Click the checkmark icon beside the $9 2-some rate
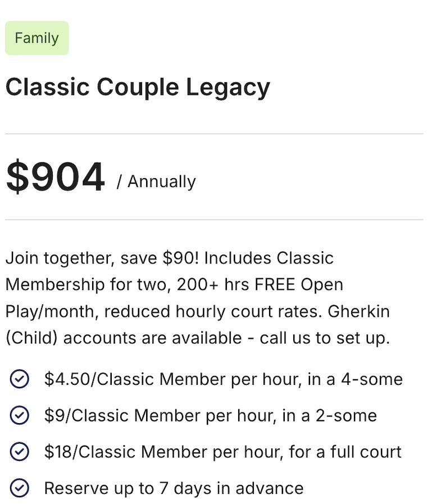 pos(20,416)
